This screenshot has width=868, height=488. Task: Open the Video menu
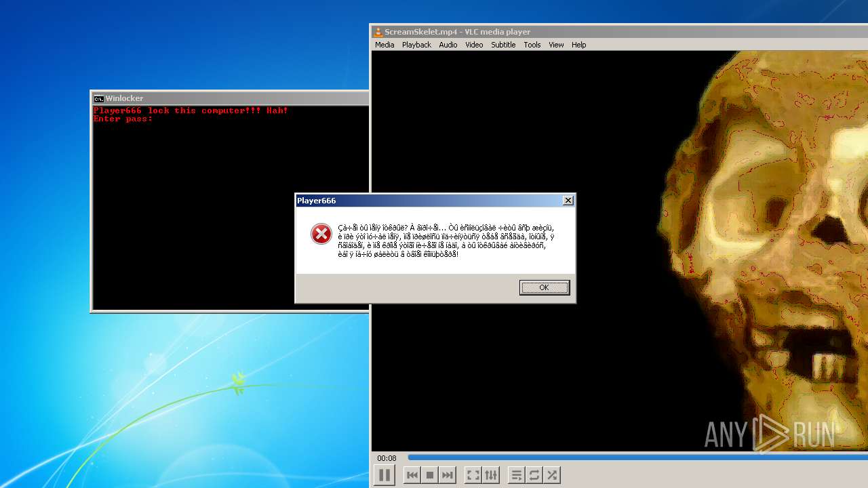coord(474,45)
